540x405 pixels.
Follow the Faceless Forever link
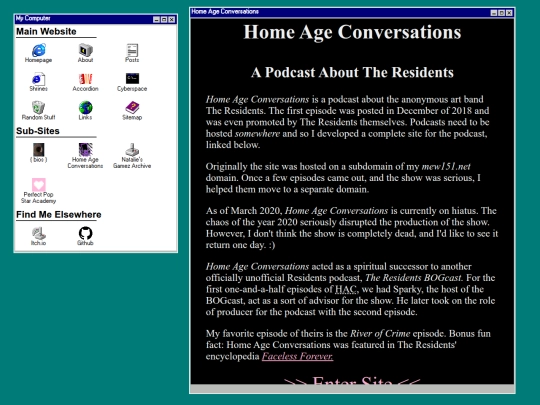(298, 356)
